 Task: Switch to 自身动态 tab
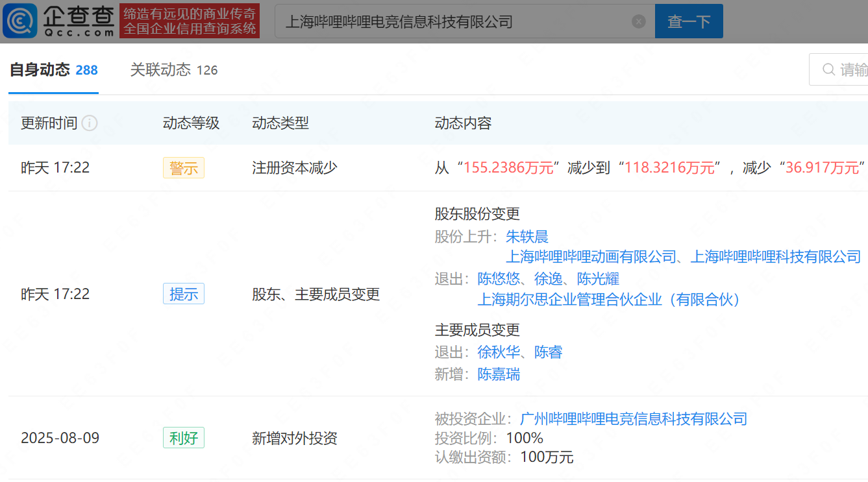[x=53, y=70]
